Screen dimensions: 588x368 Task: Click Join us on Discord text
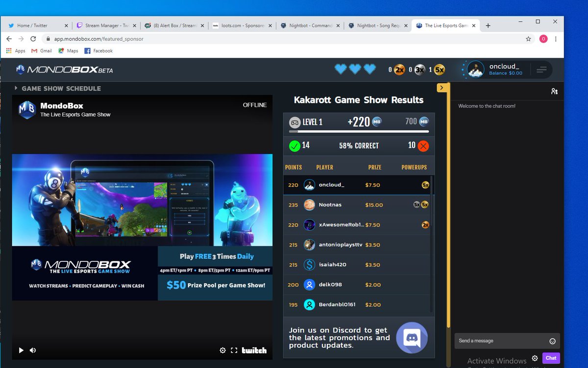pyautogui.click(x=339, y=338)
